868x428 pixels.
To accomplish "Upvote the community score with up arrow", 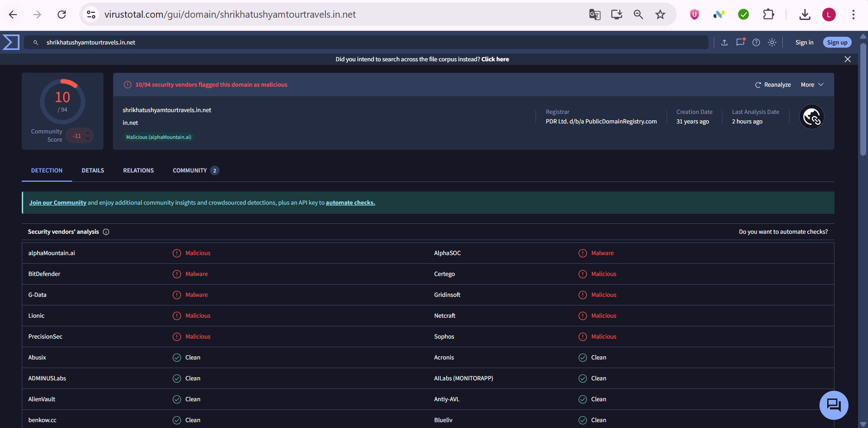I will tap(88, 132).
